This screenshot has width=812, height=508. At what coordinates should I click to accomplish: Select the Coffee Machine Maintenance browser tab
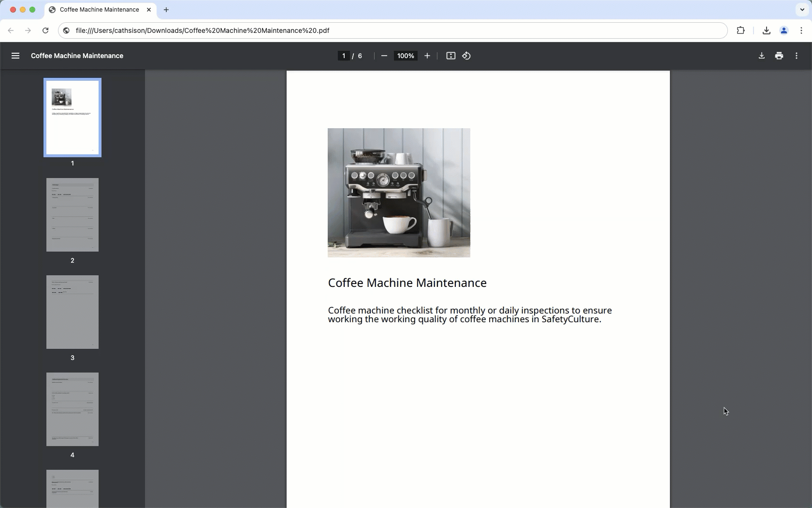pyautogui.click(x=100, y=10)
